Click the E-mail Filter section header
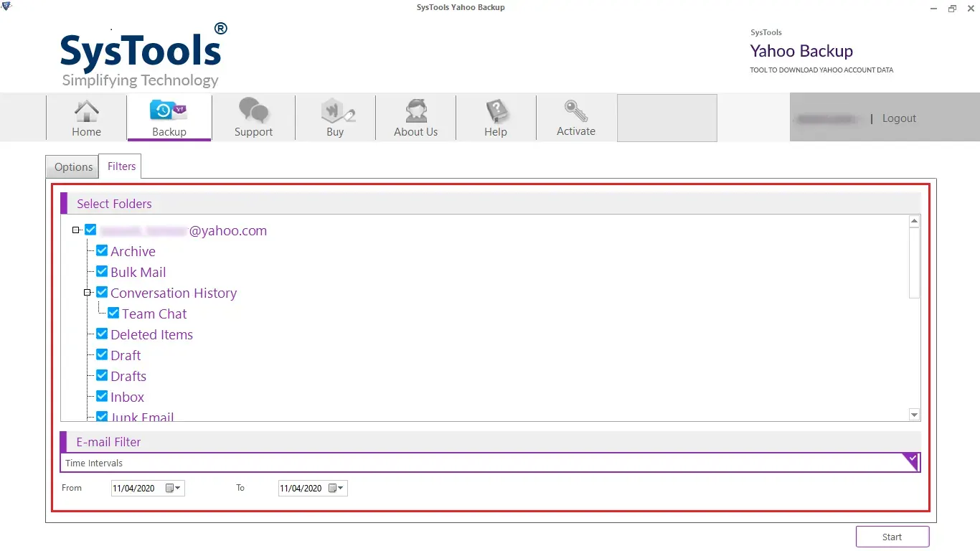980x551 pixels. 490,442
